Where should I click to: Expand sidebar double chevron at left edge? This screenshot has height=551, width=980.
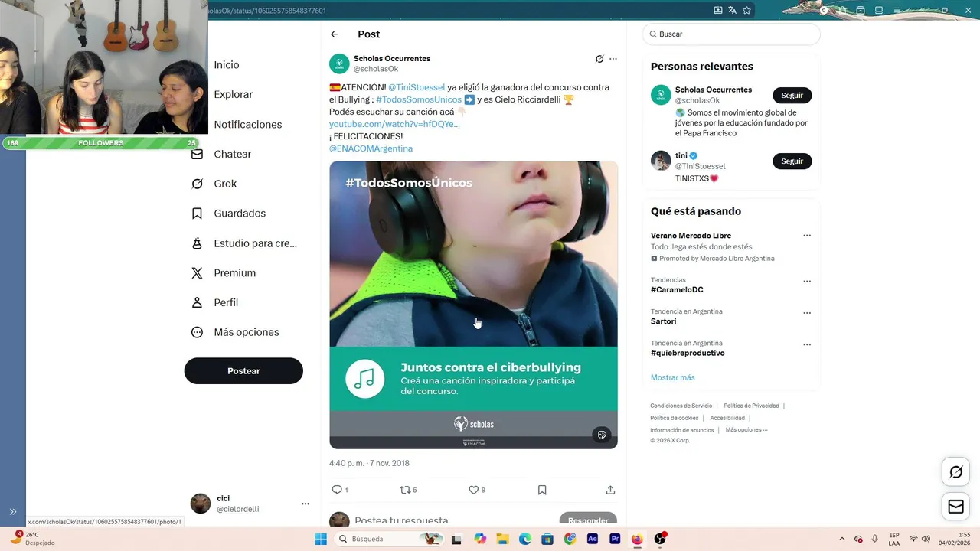pyautogui.click(x=13, y=512)
